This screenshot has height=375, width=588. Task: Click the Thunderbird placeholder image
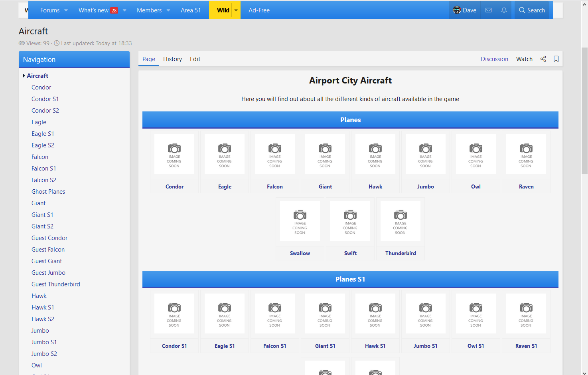[x=401, y=221]
